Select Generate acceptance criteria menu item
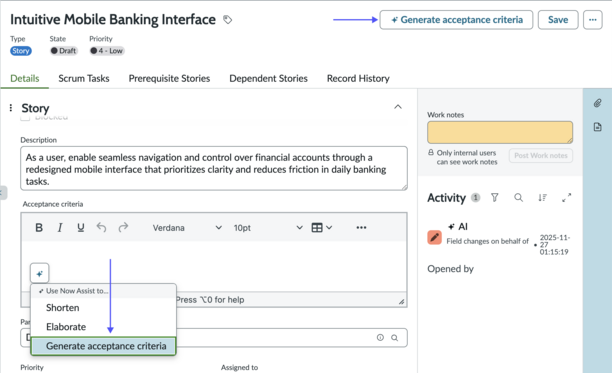Image resolution: width=612 pixels, height=373 pixels. [103, 346]
